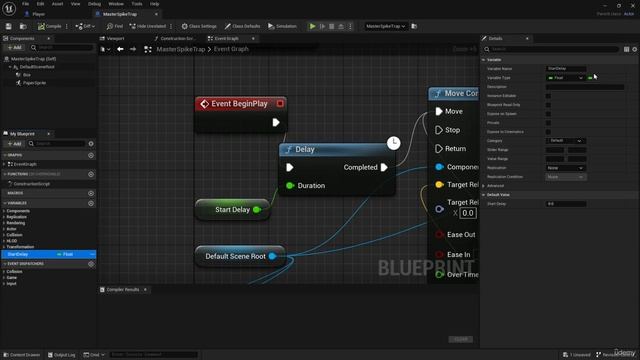Open Class Defaults
Viewport: 640px width, 360px height.
[x=242, y=27]
